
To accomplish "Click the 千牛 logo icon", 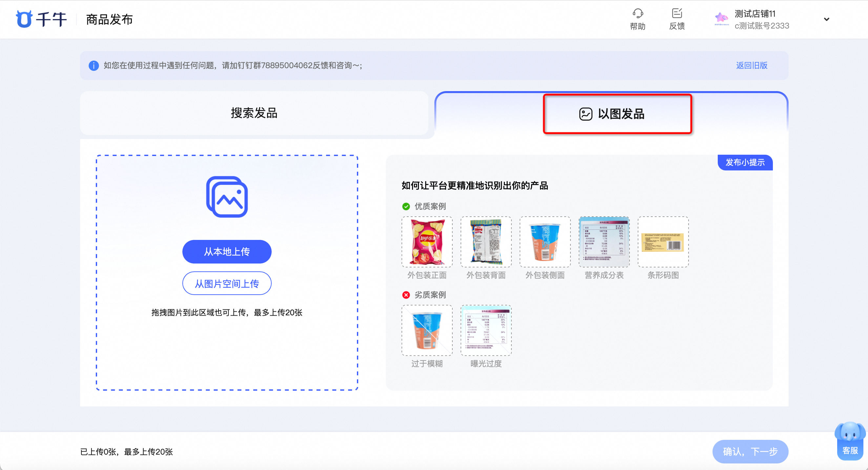I will (24, 19).
